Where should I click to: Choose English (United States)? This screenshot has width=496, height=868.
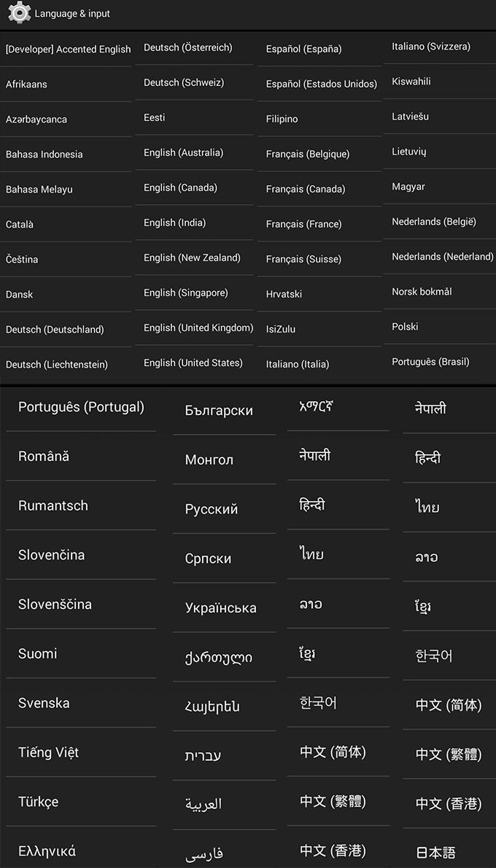tap(194, 363)
